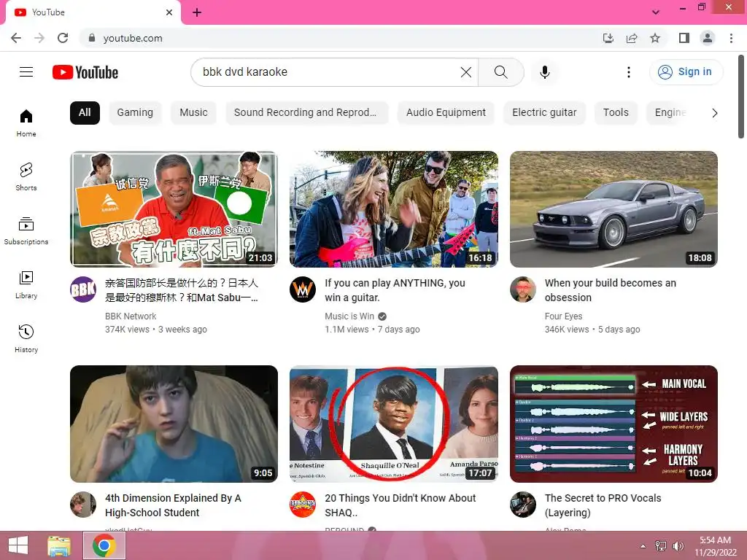Expand the tab search dropdown chevron
The width and height of the screenshot is (747, 560).
656,12
